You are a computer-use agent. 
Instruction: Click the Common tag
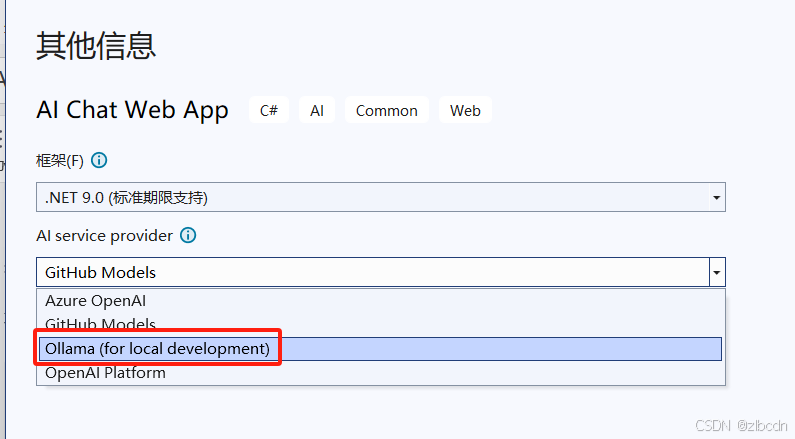[x=387, y=110]
